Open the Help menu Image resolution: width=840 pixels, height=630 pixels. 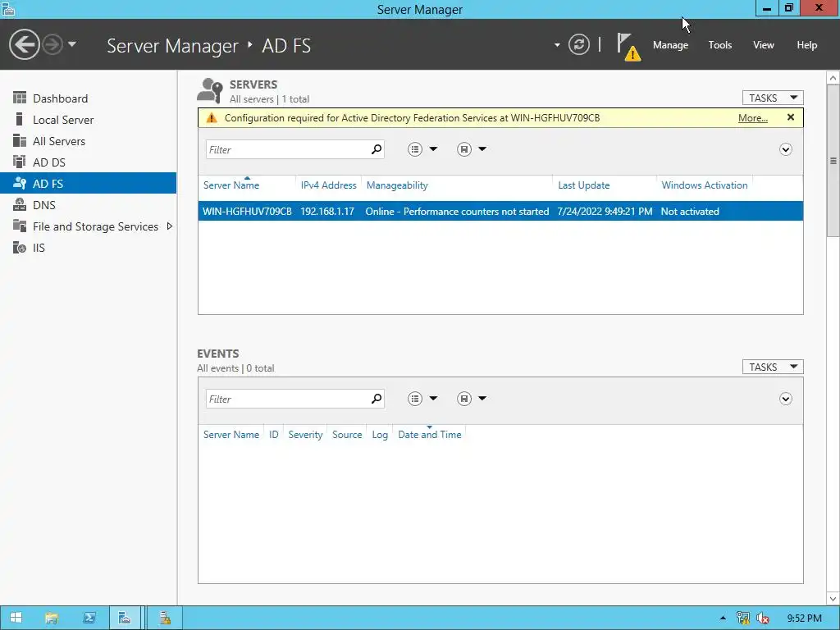pos(806,45)
